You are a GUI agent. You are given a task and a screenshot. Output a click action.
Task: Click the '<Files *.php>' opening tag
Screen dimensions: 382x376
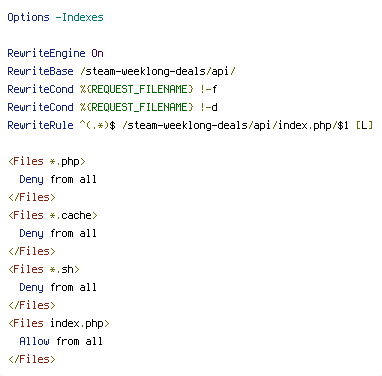47,161
